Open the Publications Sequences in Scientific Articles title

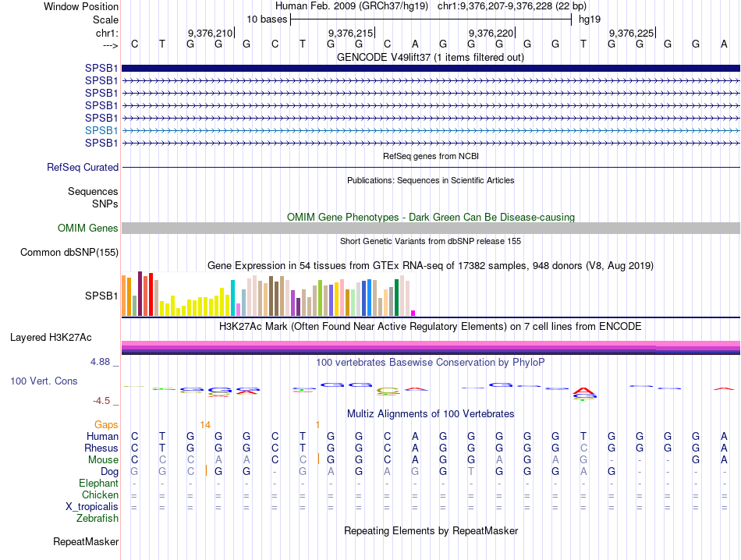(x=431, y=180)
